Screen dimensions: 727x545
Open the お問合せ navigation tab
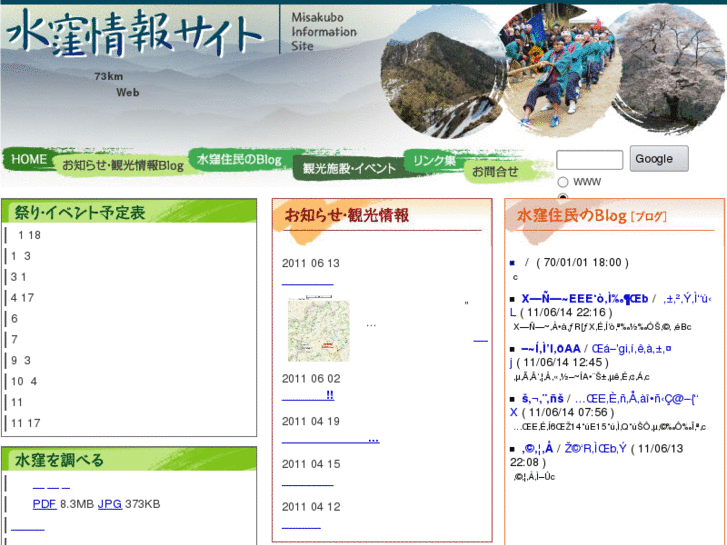coord(495,172)
